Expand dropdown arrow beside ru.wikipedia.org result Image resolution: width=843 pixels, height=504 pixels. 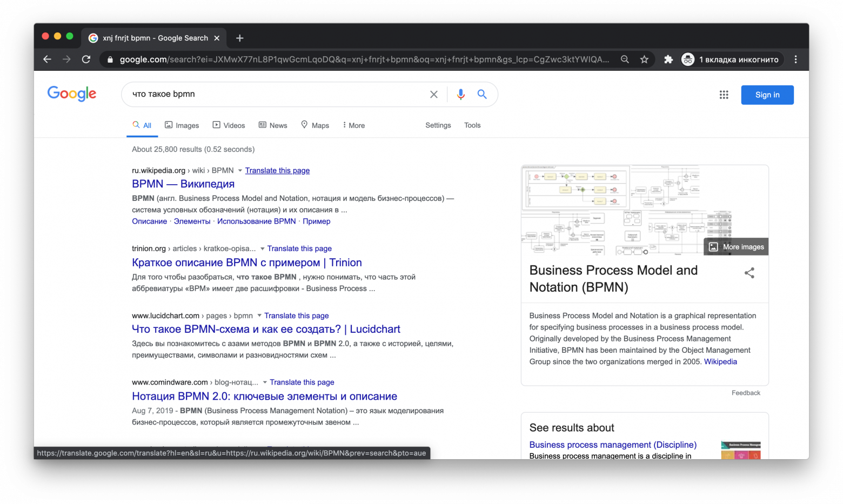(x=240, y=171)
